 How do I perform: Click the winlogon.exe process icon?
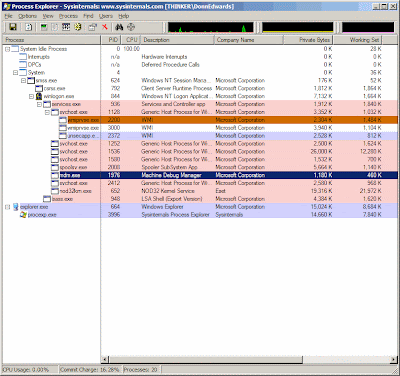click(39, 96)
